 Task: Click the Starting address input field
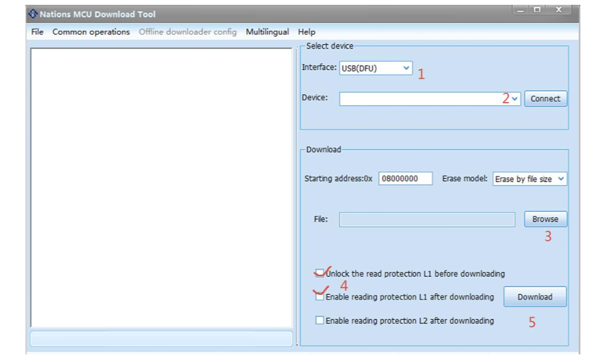(x=405, y=178)
